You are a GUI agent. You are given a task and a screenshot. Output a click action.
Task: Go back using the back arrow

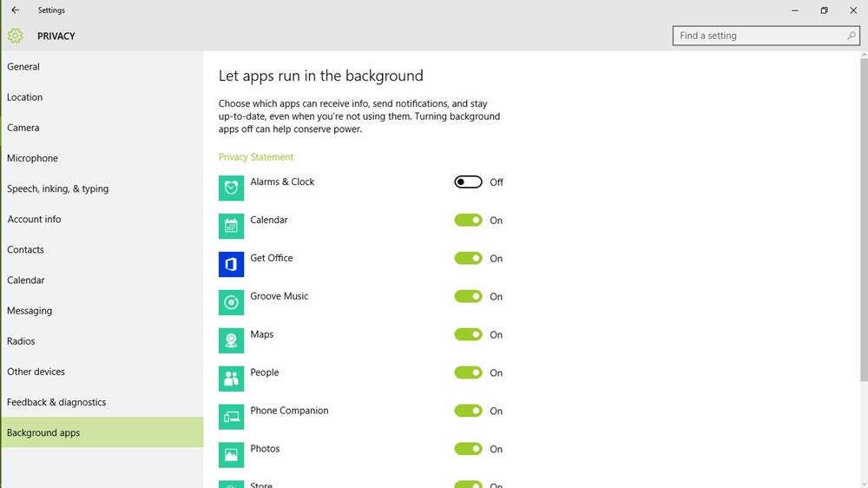(x=15, y=10)
